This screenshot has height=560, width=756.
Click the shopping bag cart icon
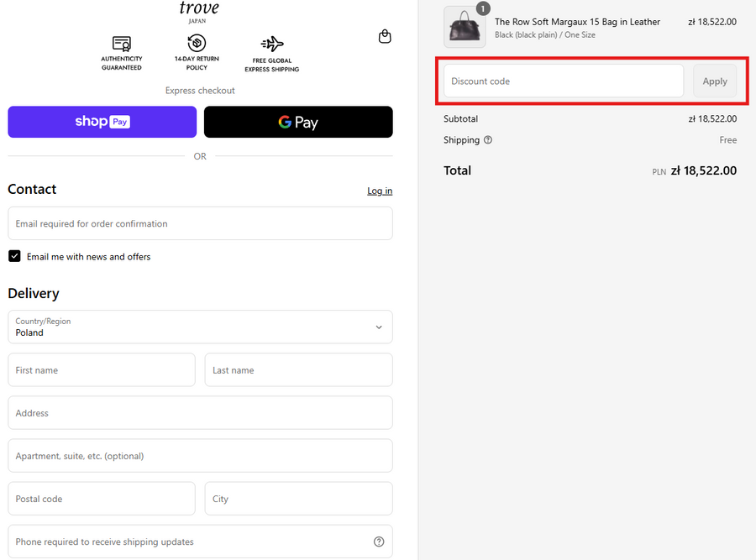click(385, 36)
